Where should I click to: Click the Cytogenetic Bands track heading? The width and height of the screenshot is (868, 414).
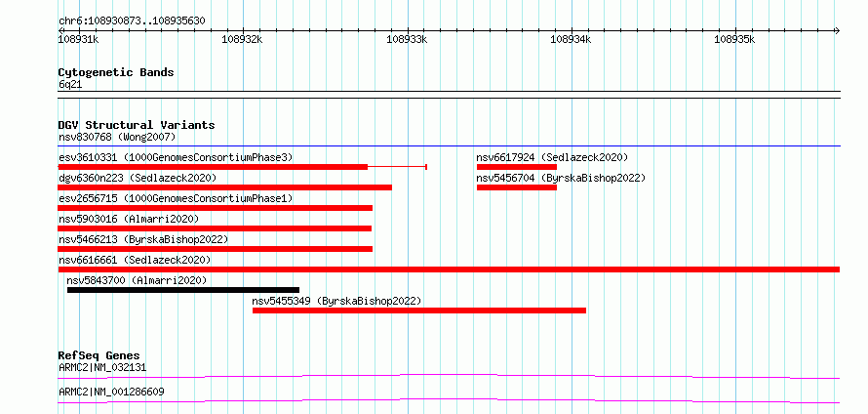[x=116, y=72]
